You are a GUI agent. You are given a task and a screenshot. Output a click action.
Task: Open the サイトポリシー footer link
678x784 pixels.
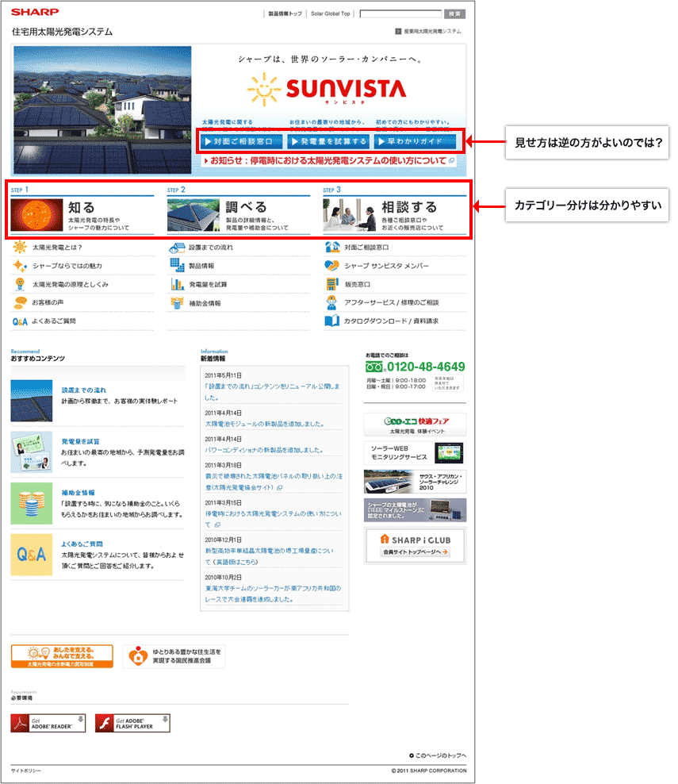tap(26, 771)
